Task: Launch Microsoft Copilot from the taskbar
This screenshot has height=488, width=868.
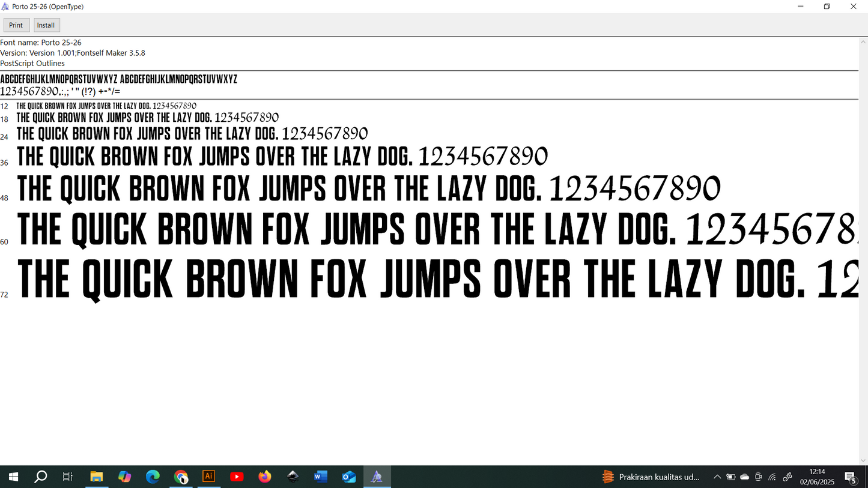Action: pos(124,477)
